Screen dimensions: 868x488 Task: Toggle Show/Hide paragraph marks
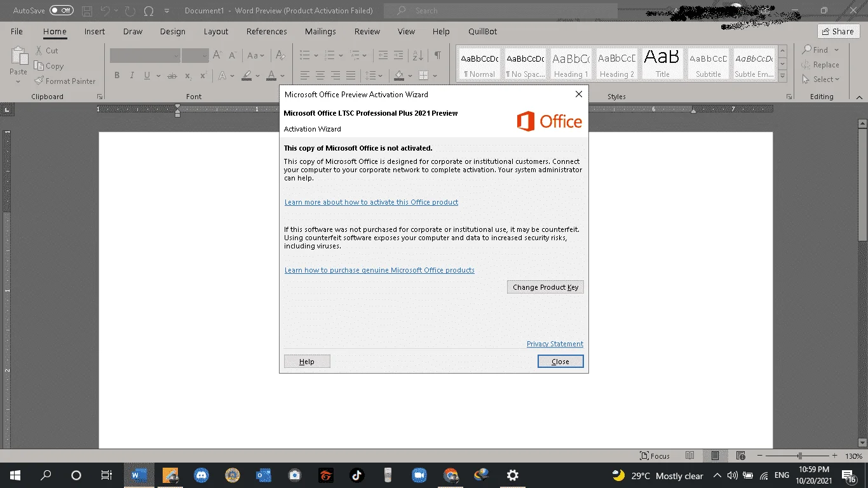[437, 56]
